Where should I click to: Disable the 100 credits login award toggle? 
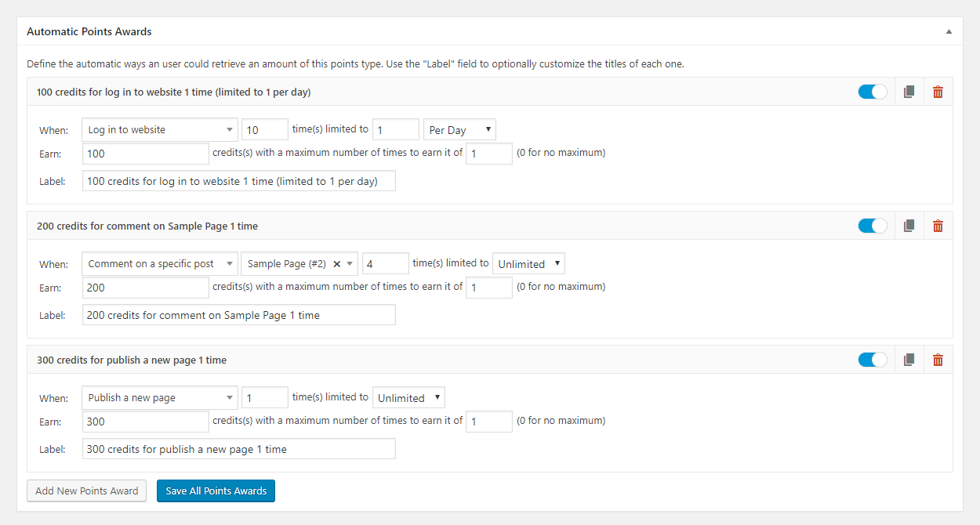tap(873, 92)
